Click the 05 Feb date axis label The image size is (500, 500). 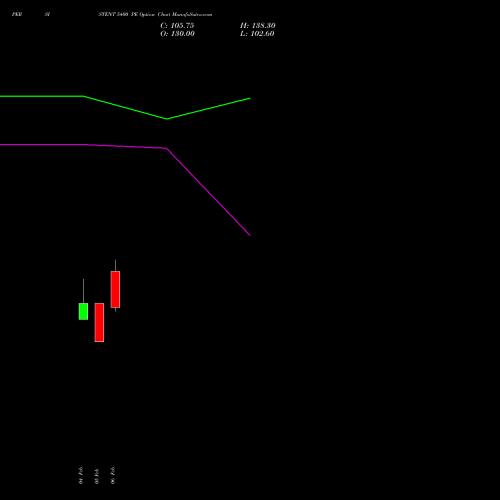[97, 476]
